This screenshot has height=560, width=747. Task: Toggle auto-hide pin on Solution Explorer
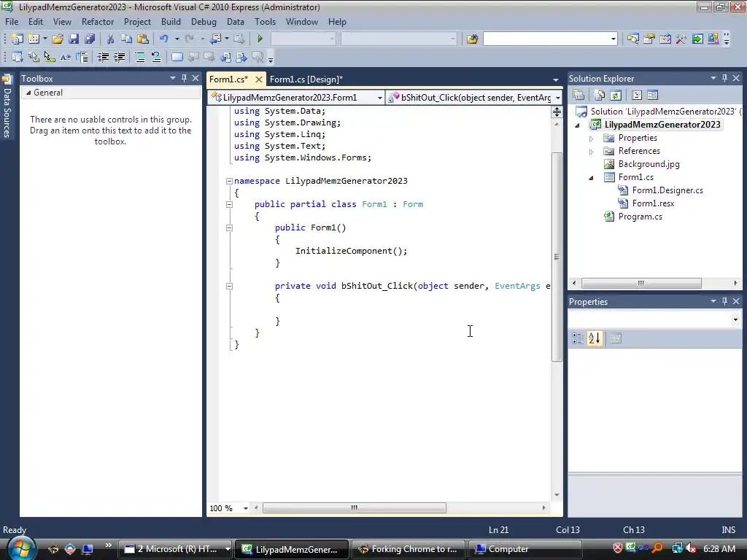point(724,78)
